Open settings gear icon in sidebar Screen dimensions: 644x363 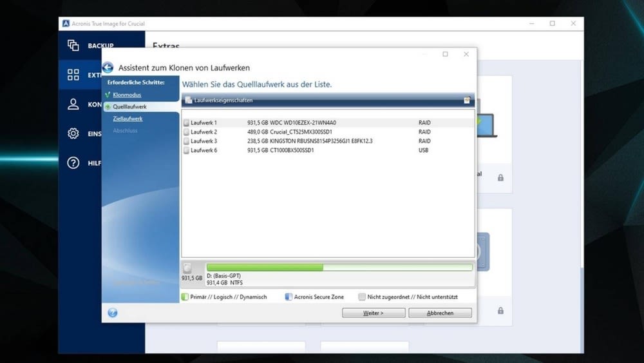pos(73,133)
